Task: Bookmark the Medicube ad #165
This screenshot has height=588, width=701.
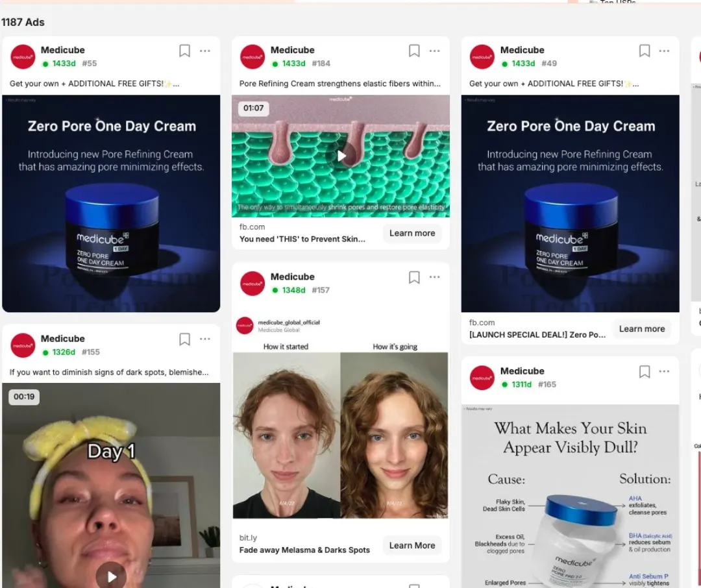Action: 645,372
